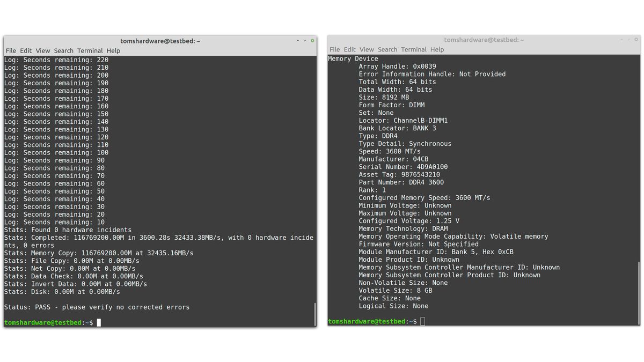The image size is (644, 362).
Task: Click 'Log: Seconds remaining: 10' line
Action: click(54, 222)
